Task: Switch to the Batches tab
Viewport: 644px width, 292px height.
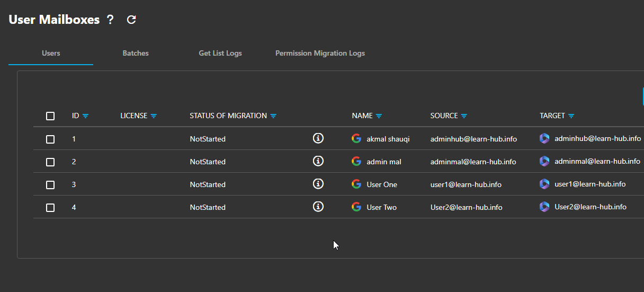Action: [136, 54]
